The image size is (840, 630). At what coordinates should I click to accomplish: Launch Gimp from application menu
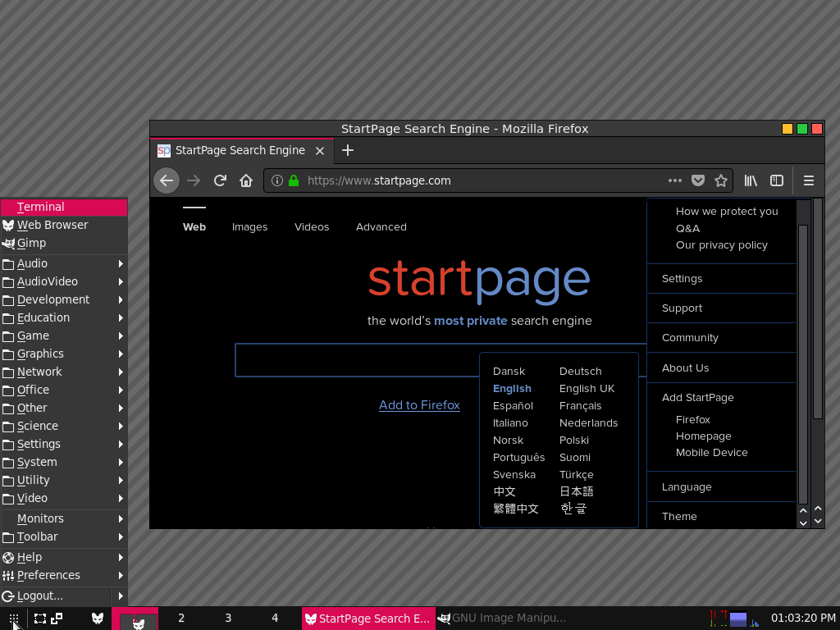click(x=64, y=243)
